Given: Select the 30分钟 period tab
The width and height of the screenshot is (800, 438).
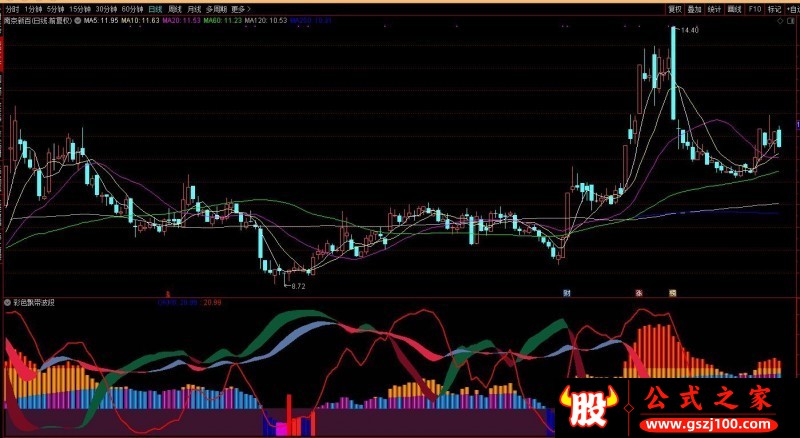Looking at the screenshot, I should (x=106, y=9).
